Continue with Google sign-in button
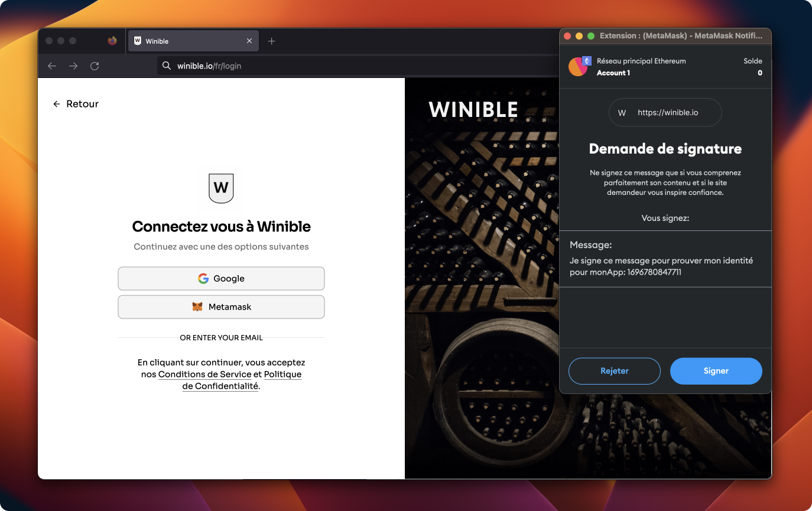Screen dimensions: 812x511 pyautogui.click(x=221, y=278)
